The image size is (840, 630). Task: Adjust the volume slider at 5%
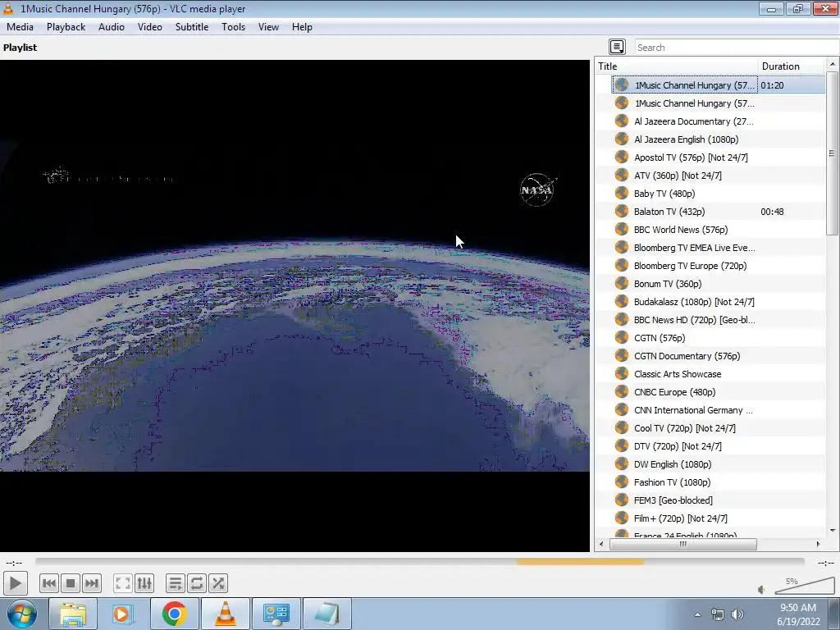coord(804,587)
